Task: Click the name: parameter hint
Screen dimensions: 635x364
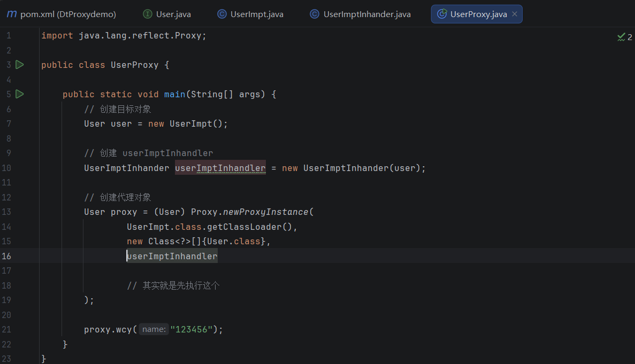Action: [x=154, y=329]
